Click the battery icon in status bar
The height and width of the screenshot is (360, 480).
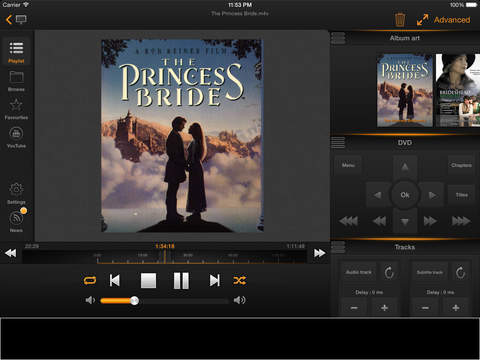[x=471, y=5]
